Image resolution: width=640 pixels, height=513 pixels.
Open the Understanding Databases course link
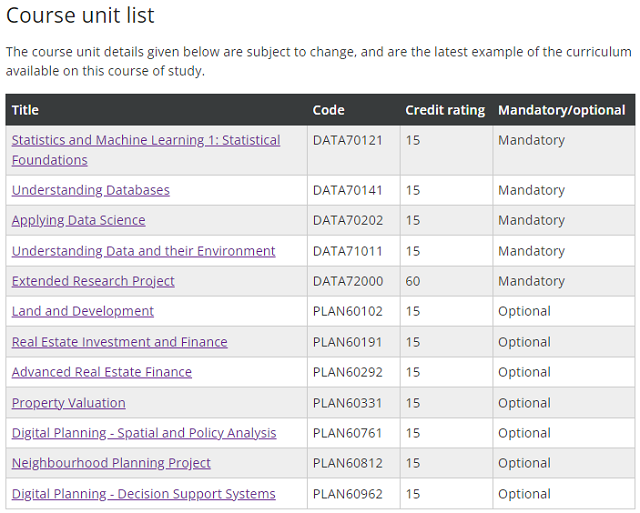[x=91, y=190]
